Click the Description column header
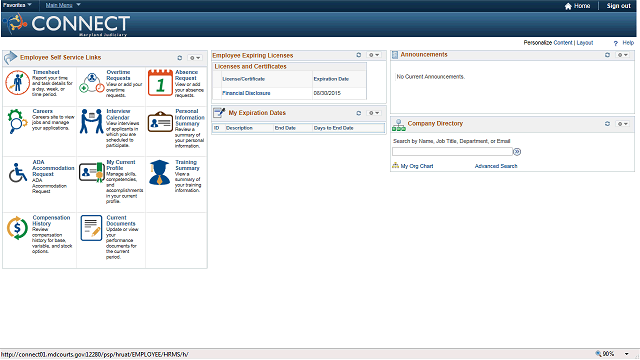The width and height of the screenshot is (640, 360). (239, 128)
